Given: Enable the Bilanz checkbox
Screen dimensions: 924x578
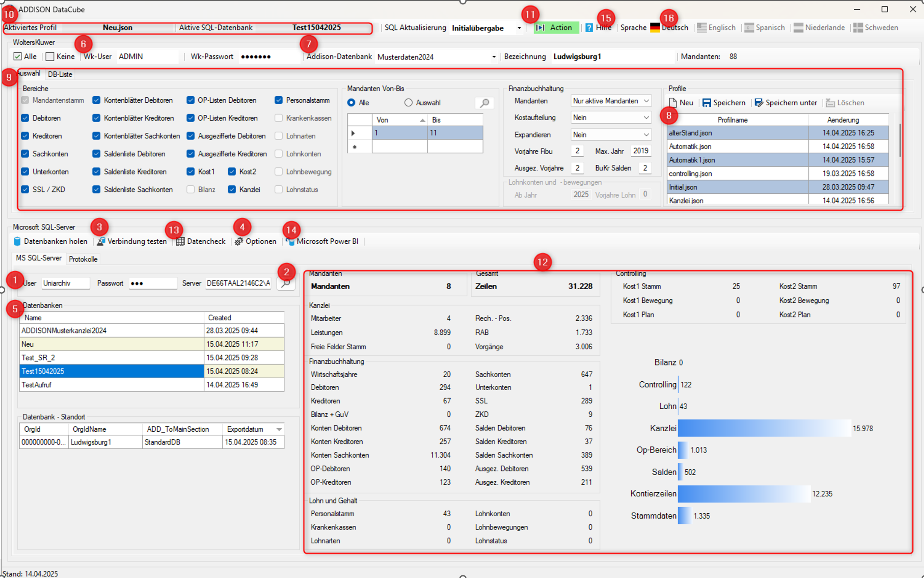Looking at the screenshot, I should pyautogui.click(x=190, y=190).
